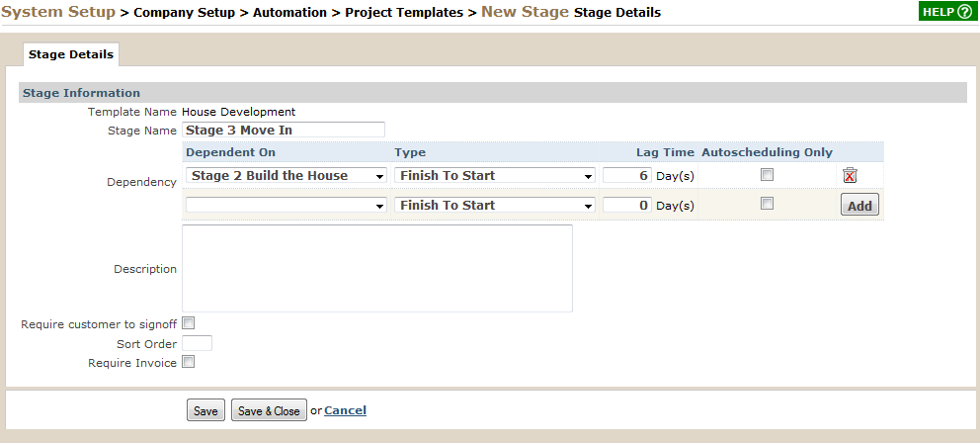Viewport: 980px width, 443px height.
Task: Check Autoscheduling Only in the new dependency row
Action: [767, 204]
